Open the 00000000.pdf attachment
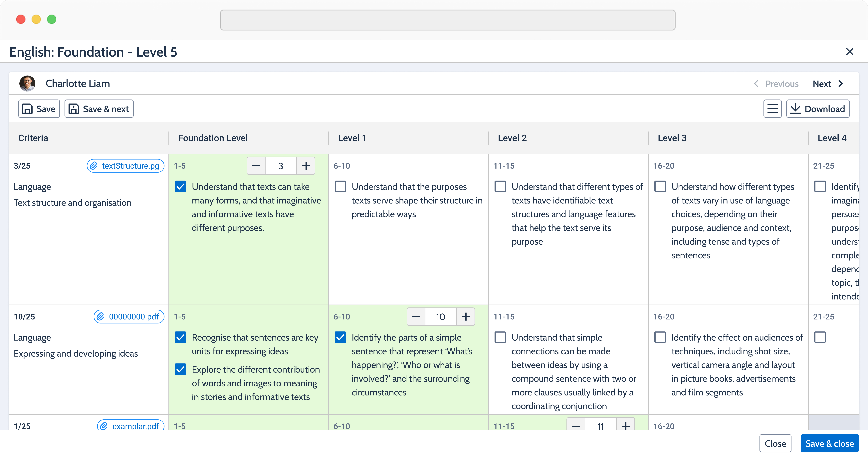Viewport: 868px width, 457px height. [129, 316]
